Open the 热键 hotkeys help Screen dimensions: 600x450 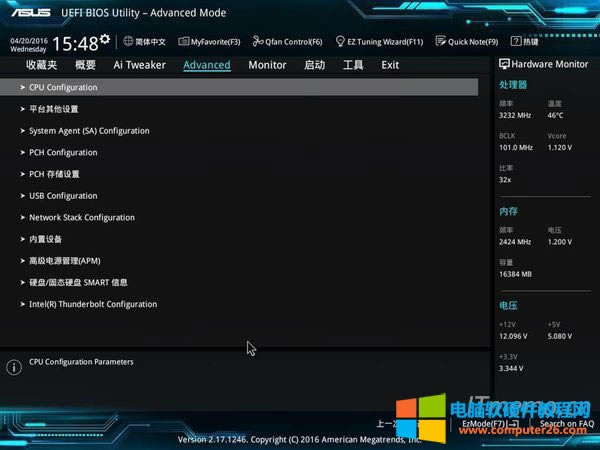pyautogui.click(x=530, y=41)
